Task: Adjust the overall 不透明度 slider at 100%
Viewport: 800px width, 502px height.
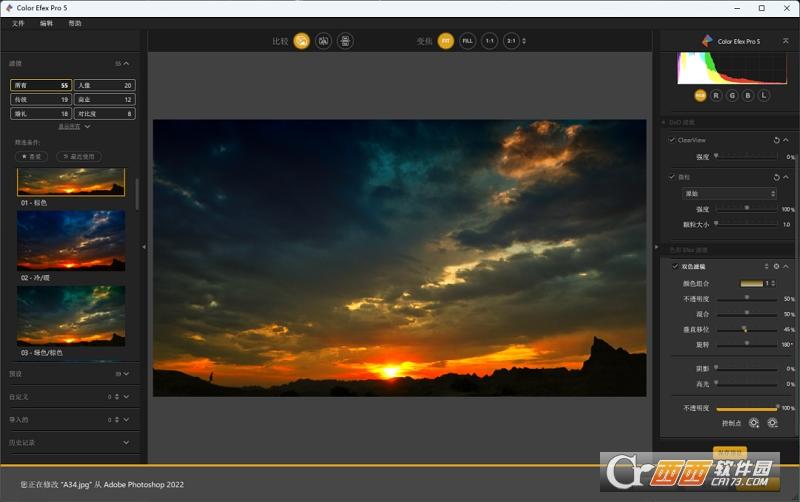Action: [746, 408]
